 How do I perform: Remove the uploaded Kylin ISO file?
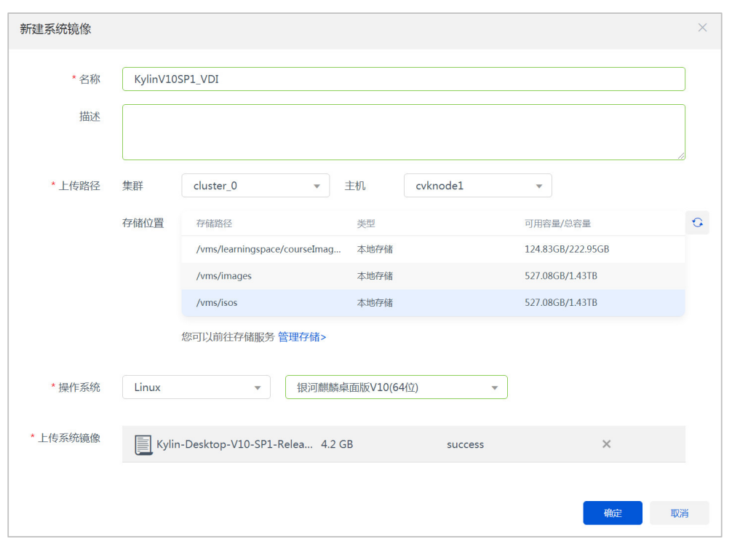[606, 444]
